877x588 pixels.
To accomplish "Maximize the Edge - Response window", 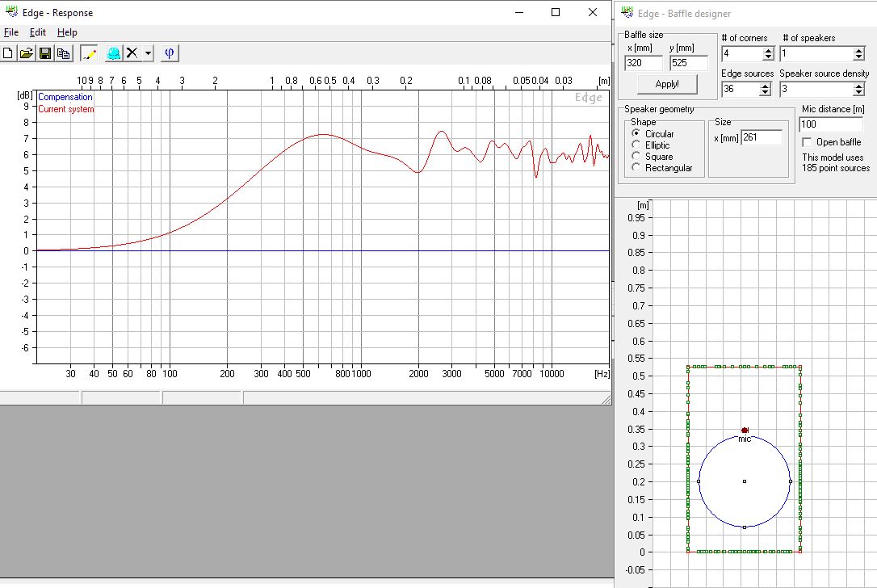I will click(556, 12).
